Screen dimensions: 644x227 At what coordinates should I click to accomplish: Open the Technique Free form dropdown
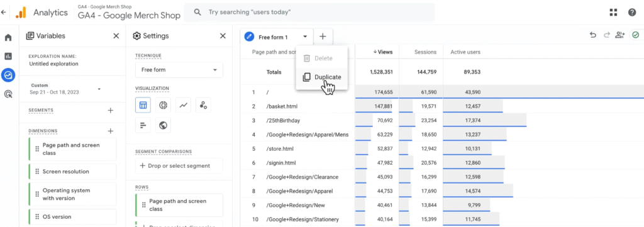coord(179,70)
